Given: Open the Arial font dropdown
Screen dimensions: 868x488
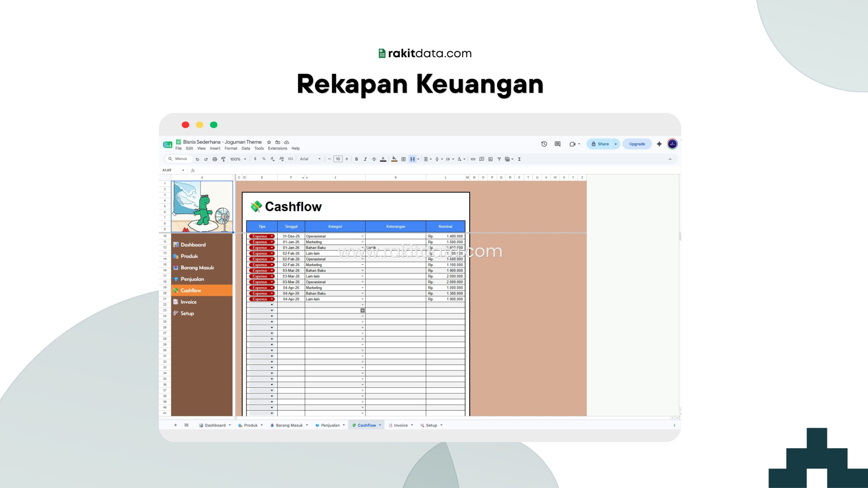Looking at the screenshot, I should click(x=310, y=159).
